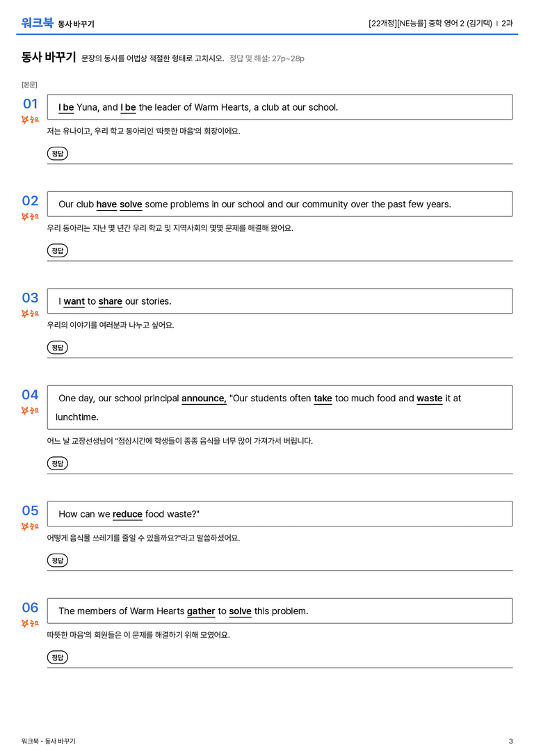Click the [본문] section label
534x756 pixels.
coord(29,84)
